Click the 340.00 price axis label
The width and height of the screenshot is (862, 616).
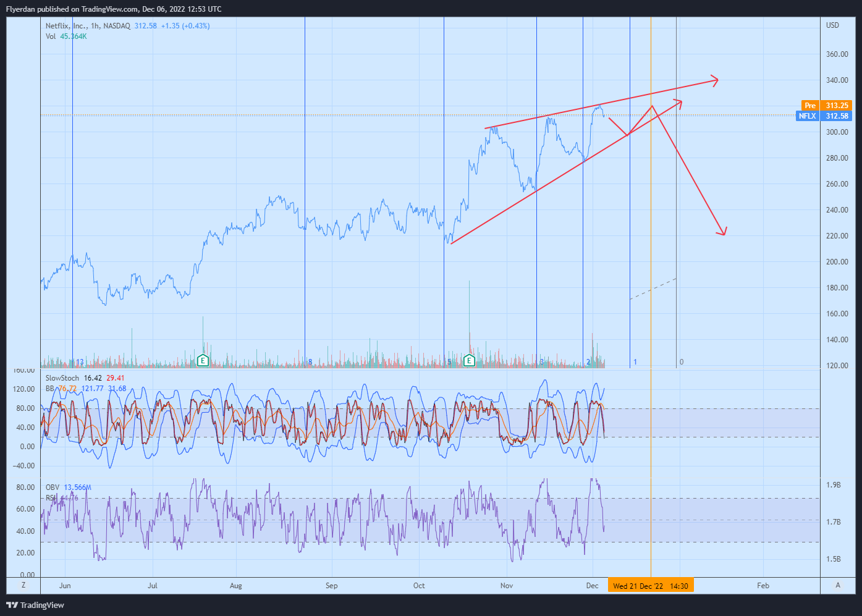(837, 80)
